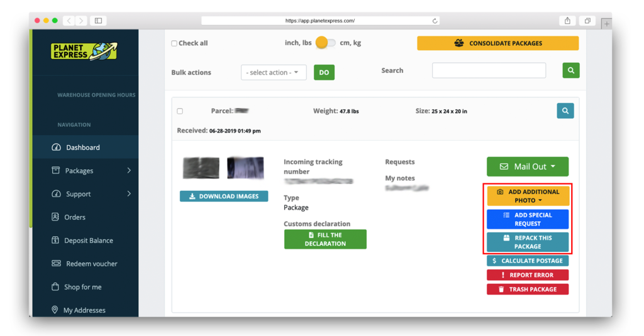Open the first package photo thumbnail
The image size is (644, 336).
coord(201,168)
